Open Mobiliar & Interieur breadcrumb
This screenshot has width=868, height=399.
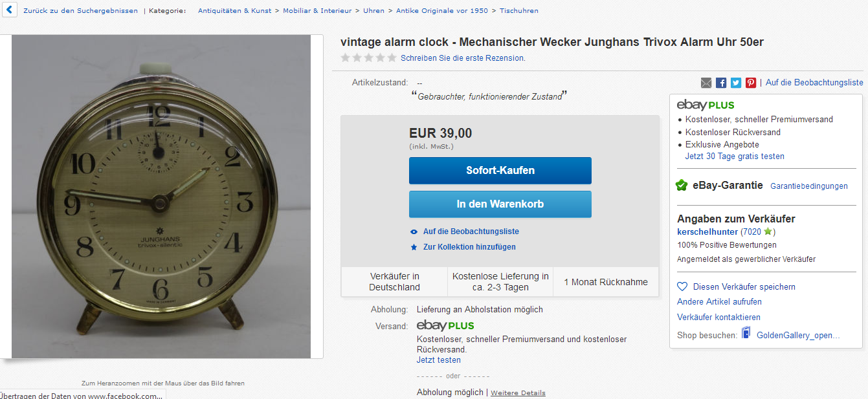tap(317, 11)
